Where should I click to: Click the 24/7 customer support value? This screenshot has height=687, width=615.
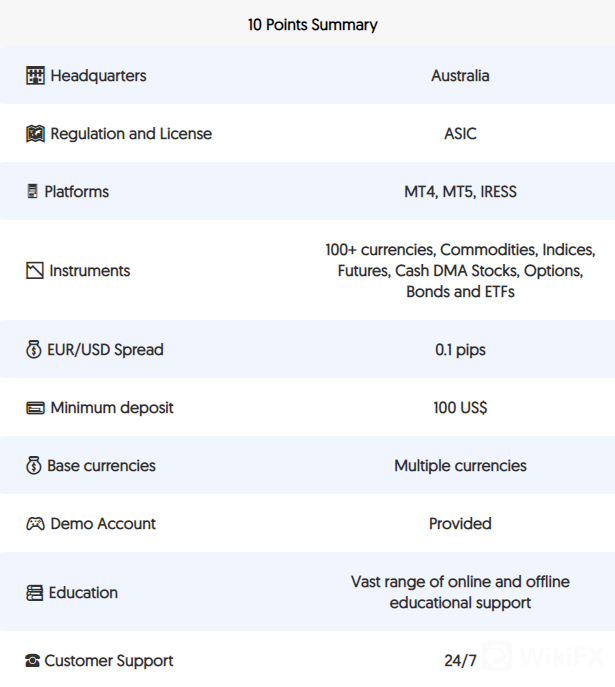coord(460,661)
